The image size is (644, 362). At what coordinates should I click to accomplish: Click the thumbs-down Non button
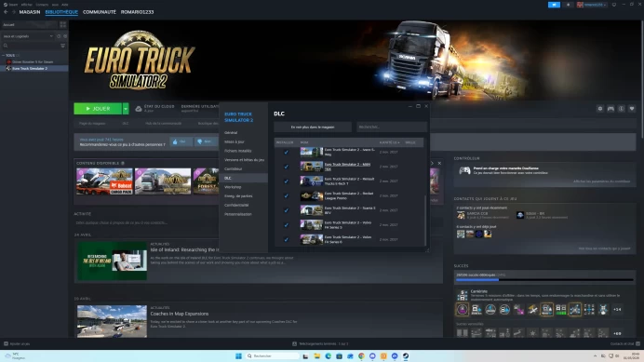(206, 141)
